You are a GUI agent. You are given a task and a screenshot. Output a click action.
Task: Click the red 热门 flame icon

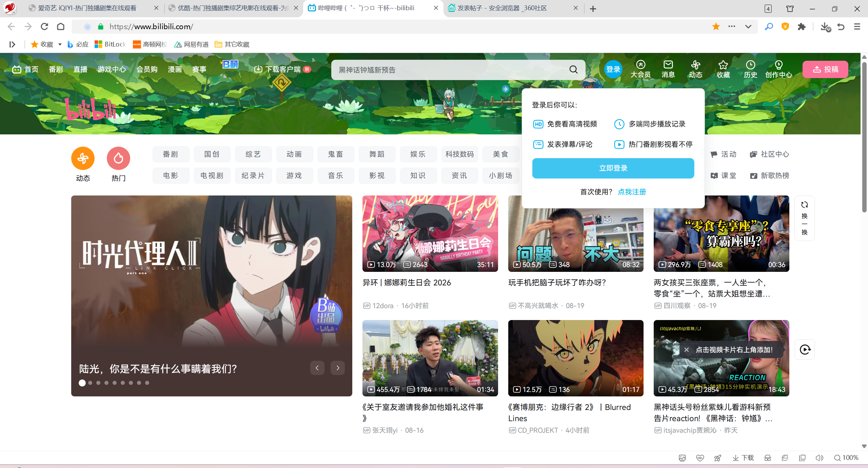[x=118, y=158]
